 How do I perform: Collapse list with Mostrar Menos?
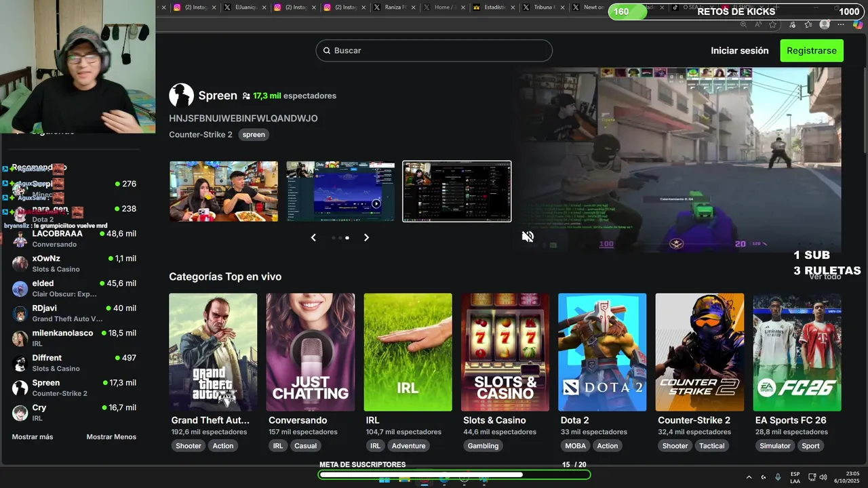111,437
